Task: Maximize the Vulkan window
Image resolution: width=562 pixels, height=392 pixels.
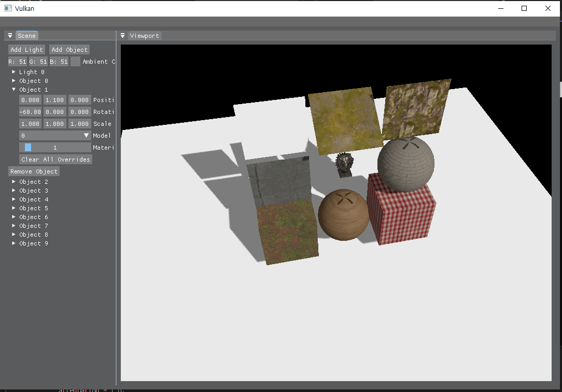Action: [524, 8]
